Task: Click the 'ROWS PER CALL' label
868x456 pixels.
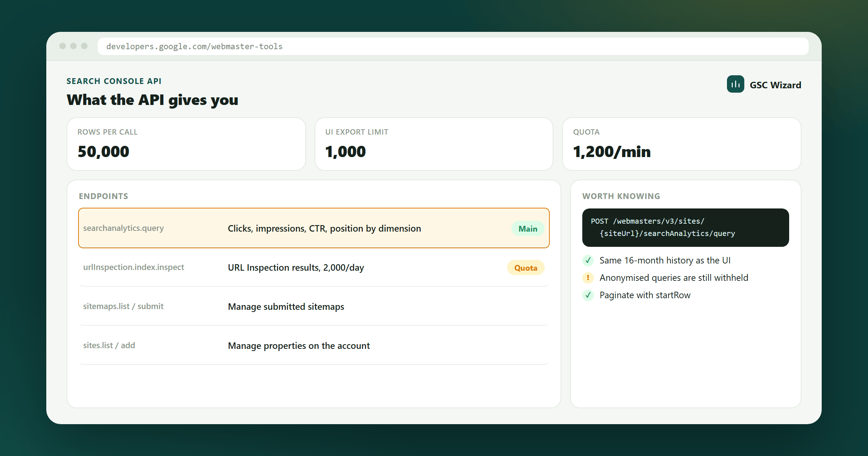Action: pyautogui.click(x=107, y=132)
